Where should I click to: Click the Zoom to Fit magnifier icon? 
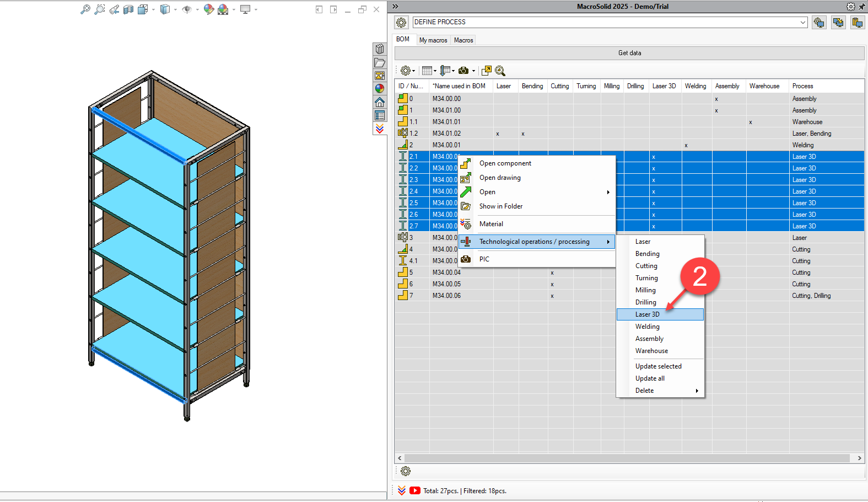85,9
